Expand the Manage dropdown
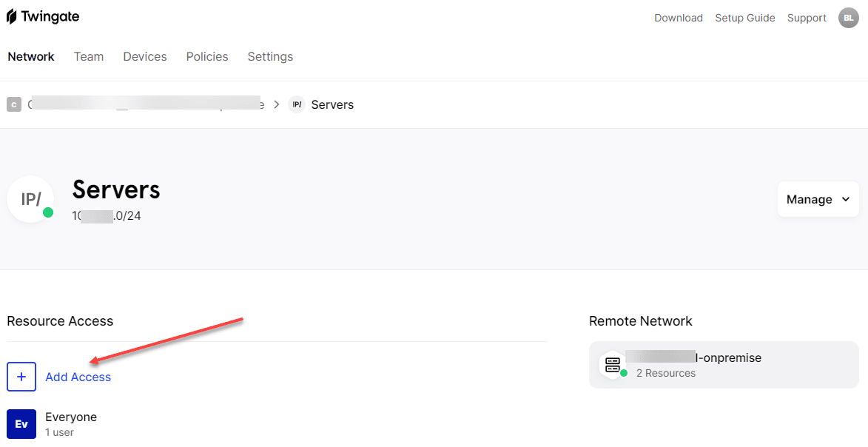This screenshot has height=447, width=868. click(x=818, y=199)
